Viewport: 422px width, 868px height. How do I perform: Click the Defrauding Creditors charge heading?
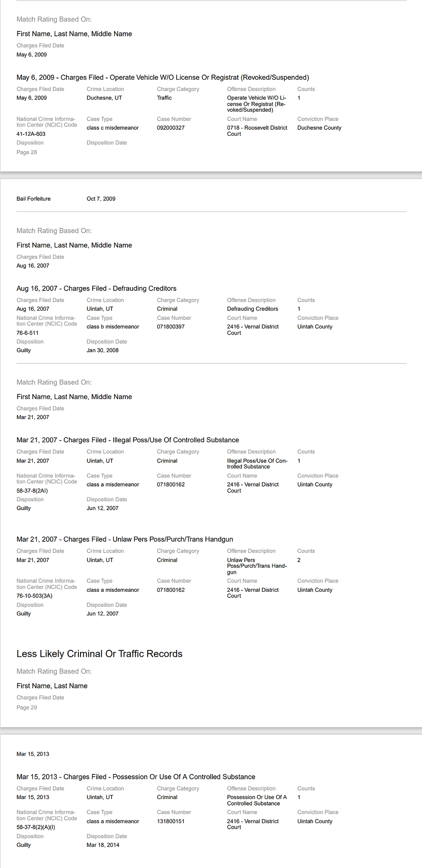click(96, 288)
